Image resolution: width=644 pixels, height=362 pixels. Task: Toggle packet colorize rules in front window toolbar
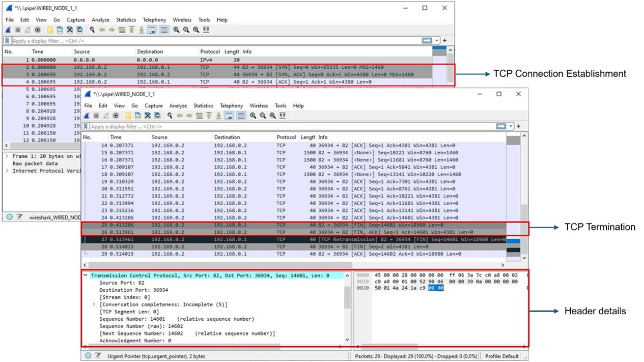tap(241, 116)
